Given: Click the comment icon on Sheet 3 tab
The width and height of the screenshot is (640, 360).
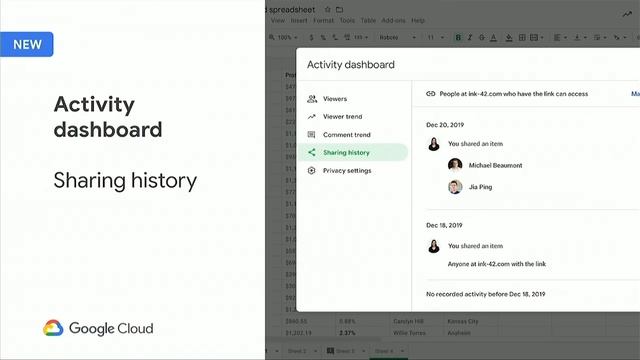Looking at the screenshot, I should 330,351.
